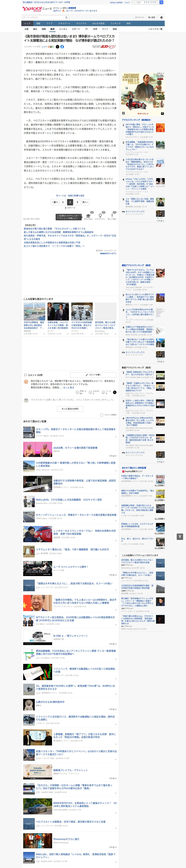Select the トップ tab
This screenshot has height=868, width=186.
pyautogui.click(x=27, y=24)
